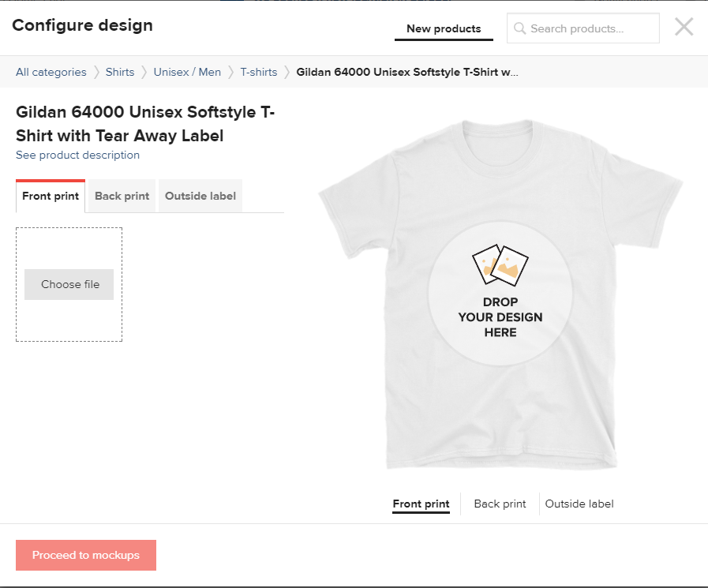Switch to Outside label tab above upload box
This screenshot has width=708, height=588.
(200, 196)
